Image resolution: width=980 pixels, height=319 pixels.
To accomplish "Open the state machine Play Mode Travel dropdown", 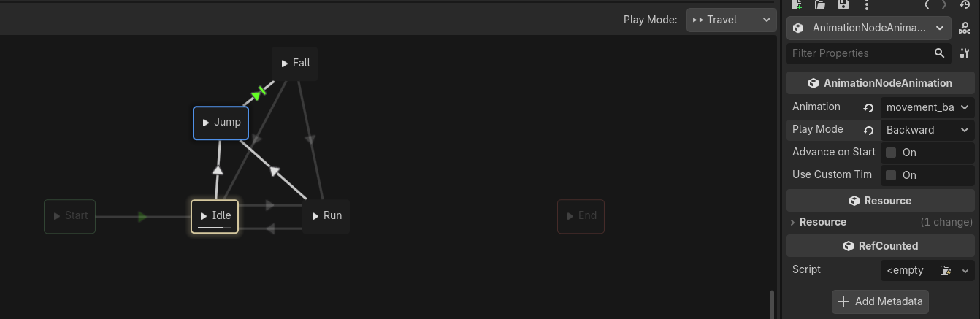I will coord(730,20).
